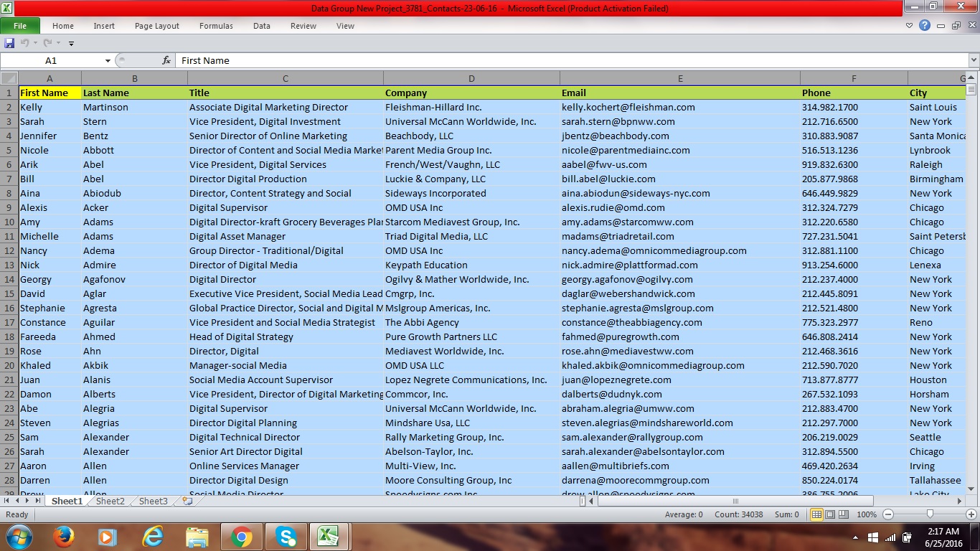The height and width of the screenshot is (551, 980).
Task: Click previous sheet navigation arrow
Action: [17, 501]
